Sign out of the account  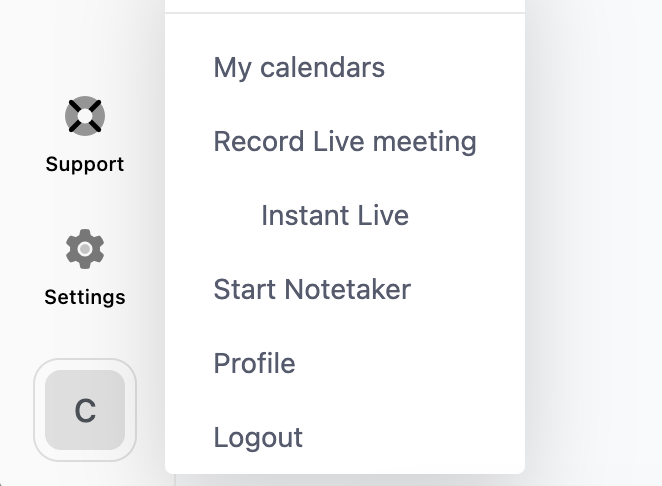258,437
